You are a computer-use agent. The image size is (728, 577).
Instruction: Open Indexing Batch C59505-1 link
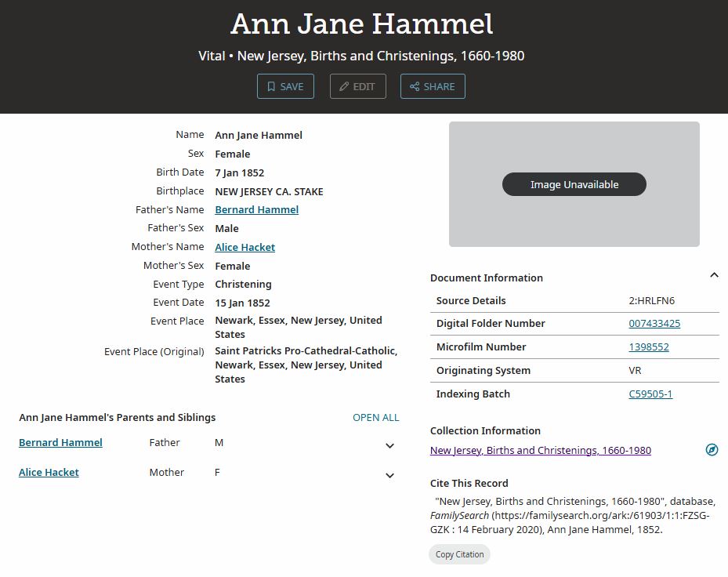pyautogui.click(x=650, y=394)
